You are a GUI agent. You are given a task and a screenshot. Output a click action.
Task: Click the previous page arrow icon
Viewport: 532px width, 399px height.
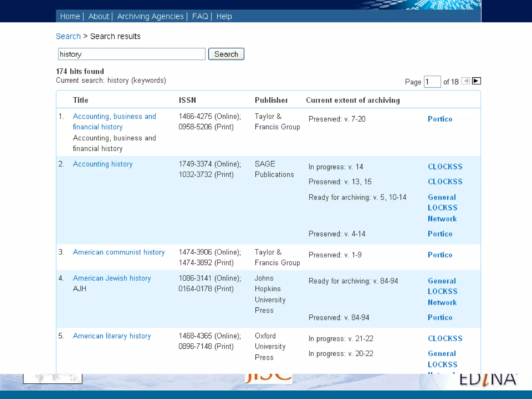tap(465, 81)
